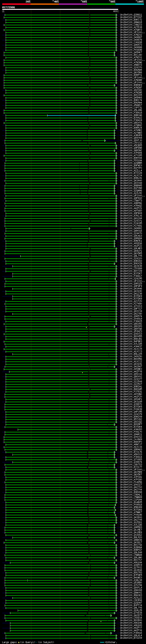Click the red 20% identity color band
This screenshot has height=644, width=146.
click(x=16, y=4)
